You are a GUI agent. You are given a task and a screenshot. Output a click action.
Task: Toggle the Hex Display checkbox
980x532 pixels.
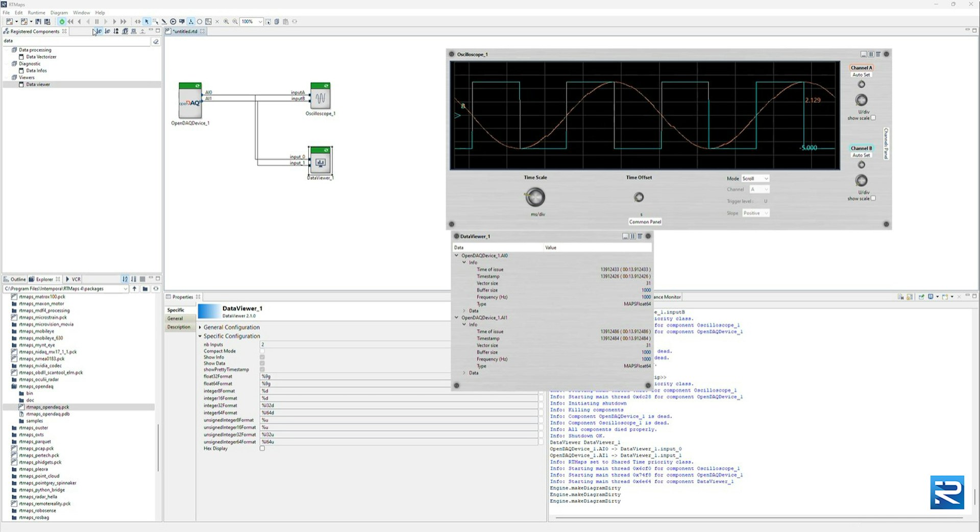262,448
